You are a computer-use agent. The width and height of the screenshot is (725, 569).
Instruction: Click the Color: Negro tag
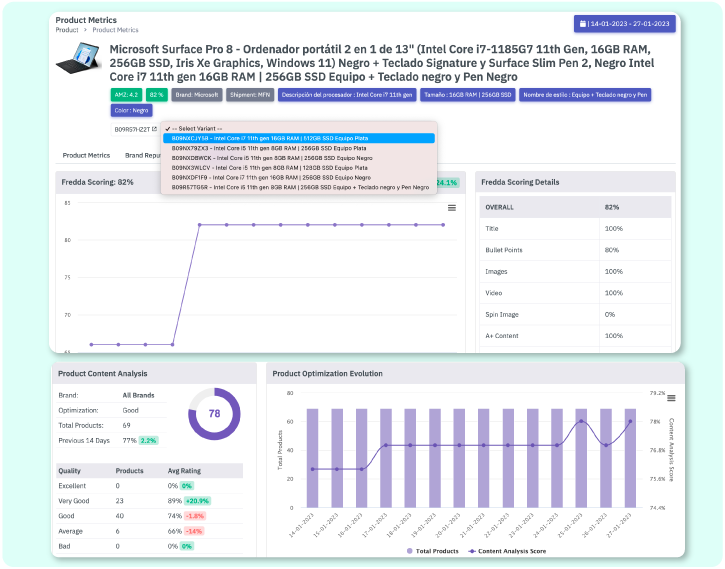point(131,110)
